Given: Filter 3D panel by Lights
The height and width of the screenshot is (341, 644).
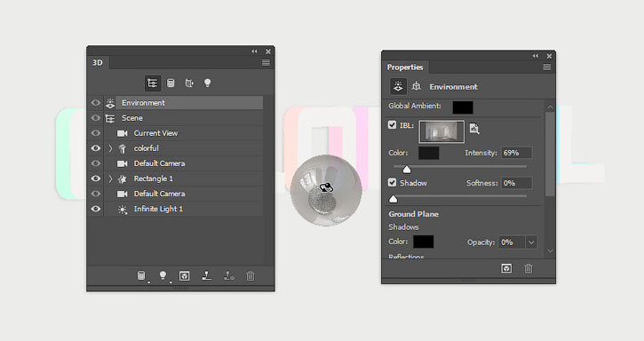Looking at the screenshot, I should [207, 83].
